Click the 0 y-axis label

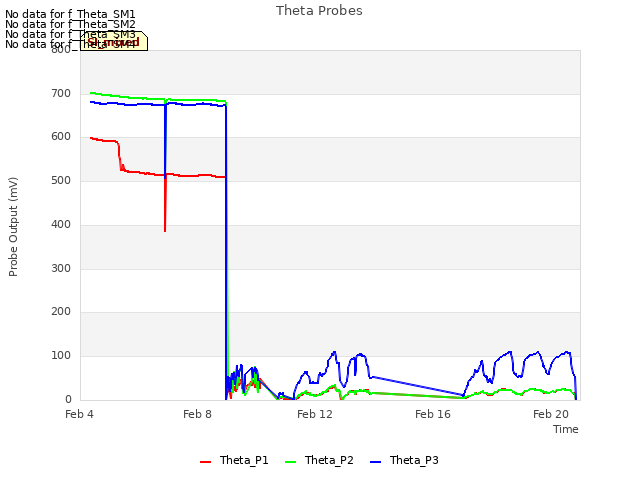tap(68, 399)
